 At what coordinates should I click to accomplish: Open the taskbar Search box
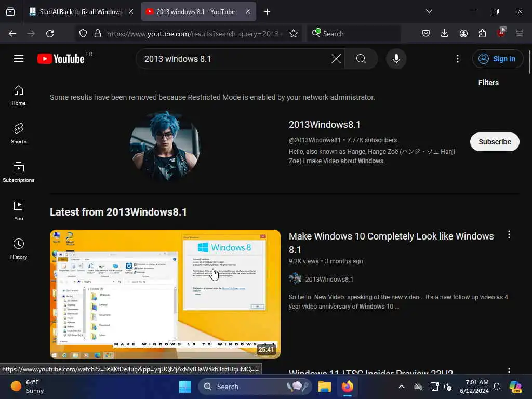pos(255,387)
